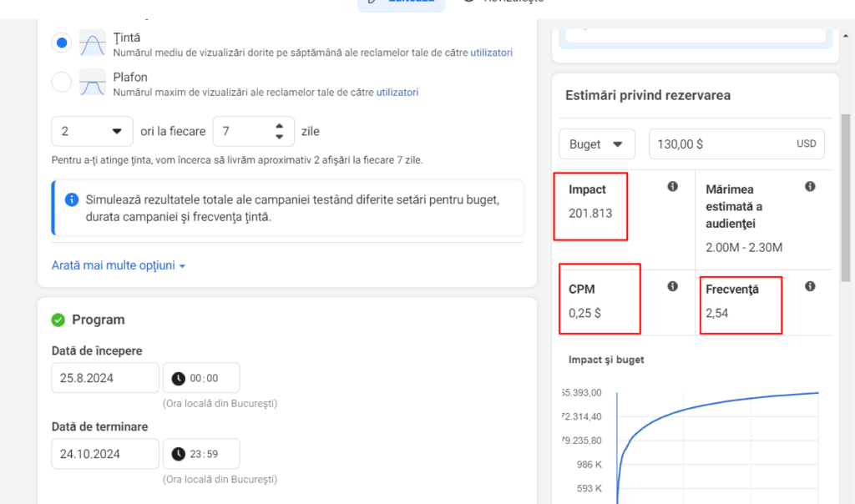Click the Impact value 201.813
855x504 pixels.
pos(590,214)
